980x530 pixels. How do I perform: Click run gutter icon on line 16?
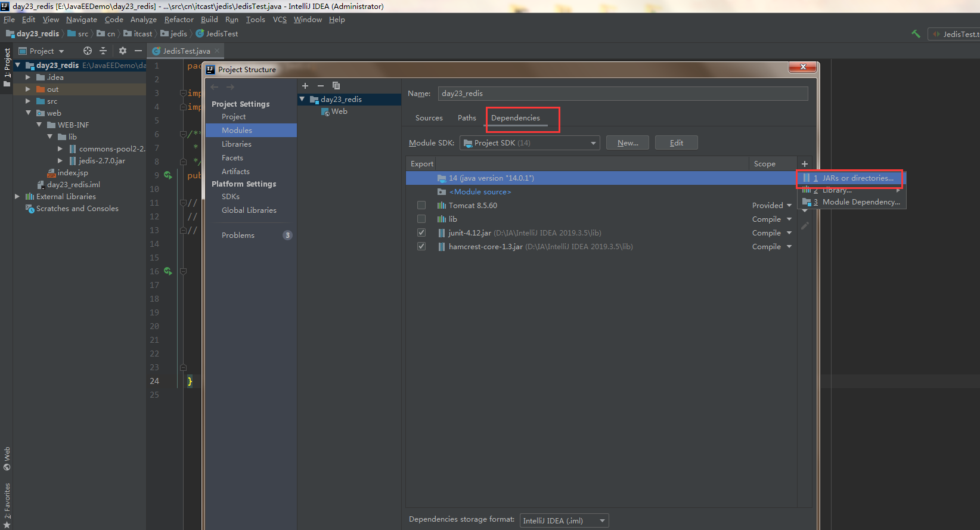coord(168,271)
